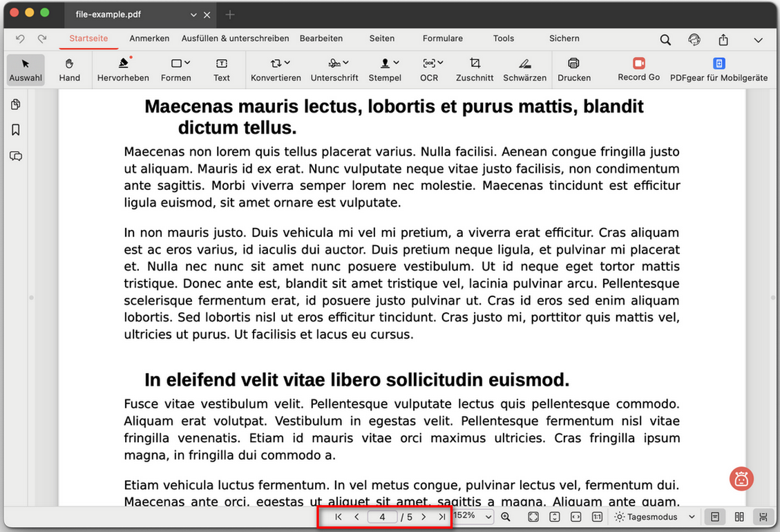Open PDFgear für Mobilgeräte
This screenshot has width=780, height=532.
coord(719,69)
